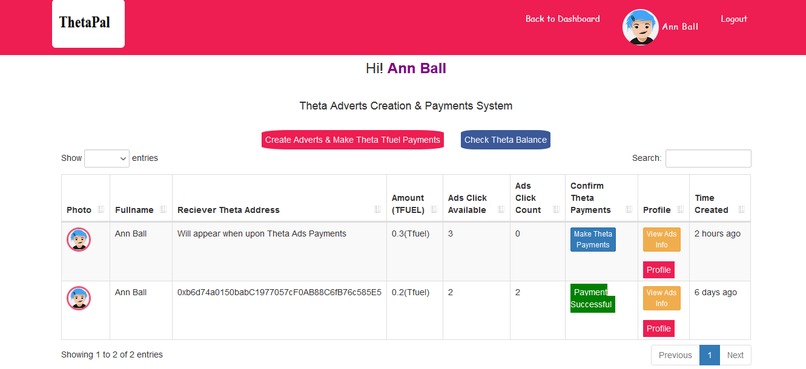Open Profile button in 6 days ago row
This screenshot has height=369, width=806.
[x=658, y=328]
